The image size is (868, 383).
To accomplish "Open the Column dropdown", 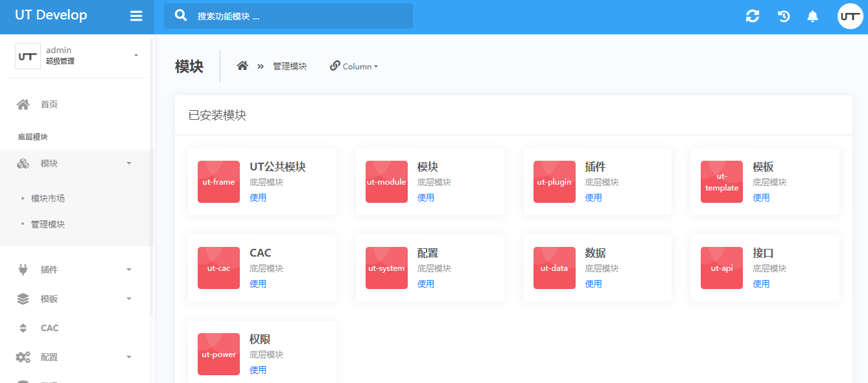I will click(354, 66).
